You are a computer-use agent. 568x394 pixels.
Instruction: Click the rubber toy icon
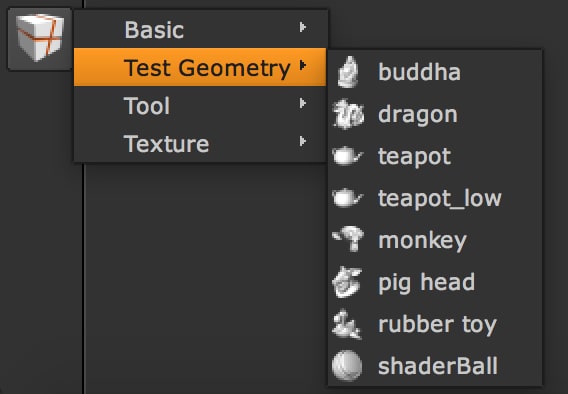tap(347, 324)
